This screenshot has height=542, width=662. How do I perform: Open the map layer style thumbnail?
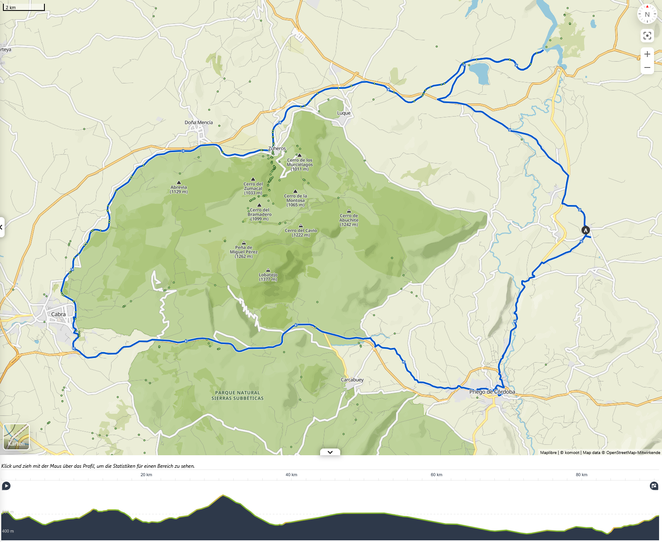[16, 437]
